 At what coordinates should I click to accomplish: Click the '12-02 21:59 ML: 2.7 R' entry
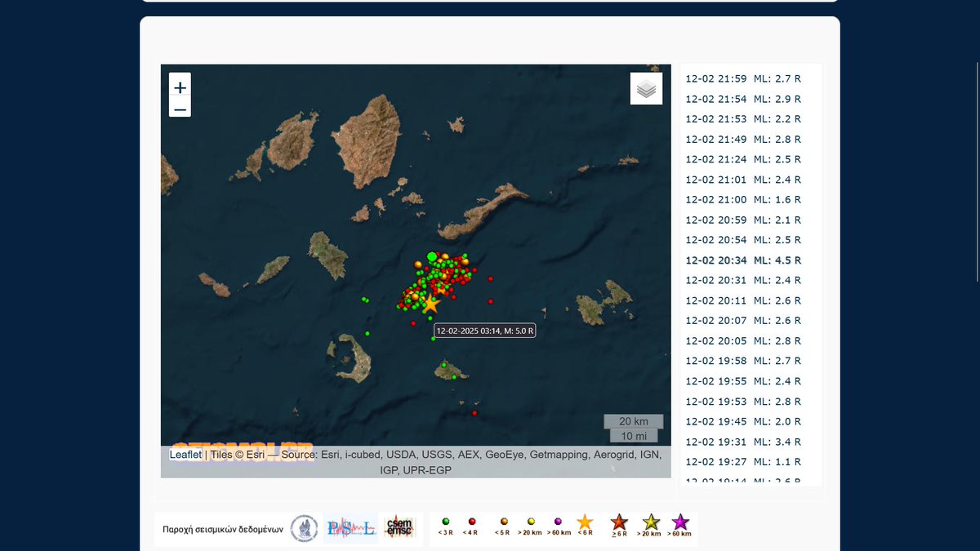(742, 78)
